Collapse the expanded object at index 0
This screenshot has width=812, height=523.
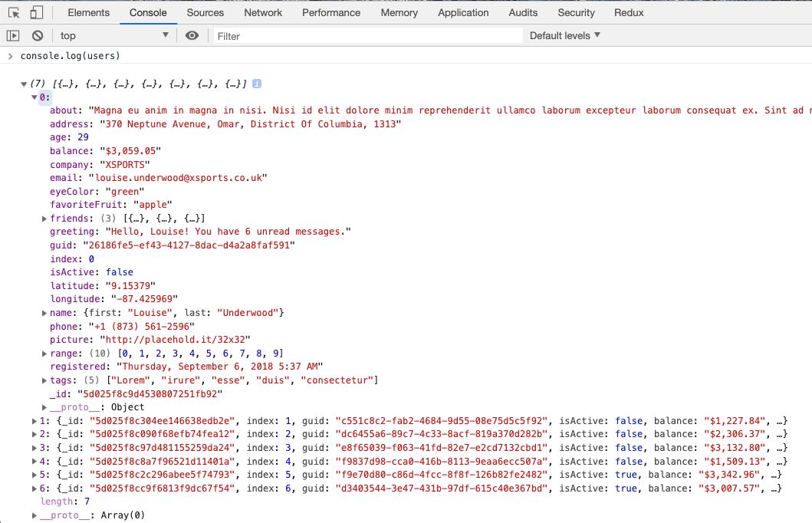tap(32, 96)
